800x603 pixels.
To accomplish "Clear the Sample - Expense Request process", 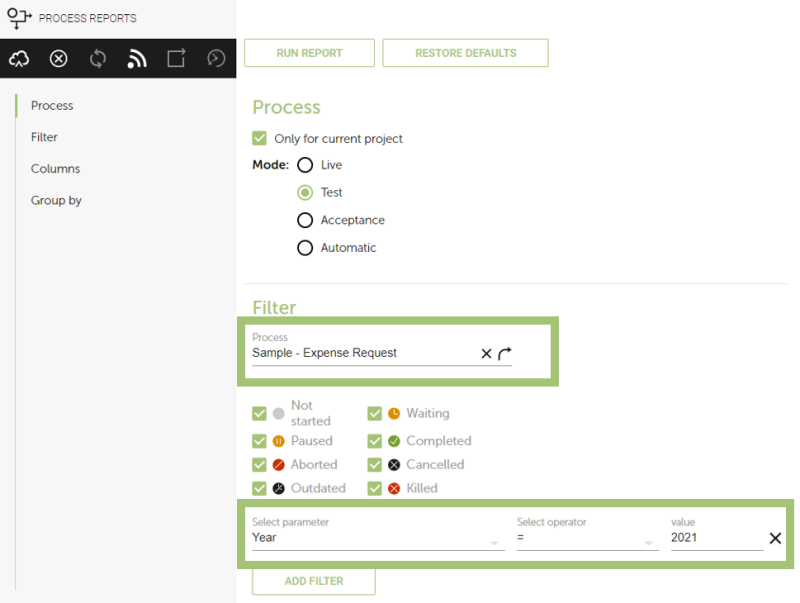I will (486, 354).
